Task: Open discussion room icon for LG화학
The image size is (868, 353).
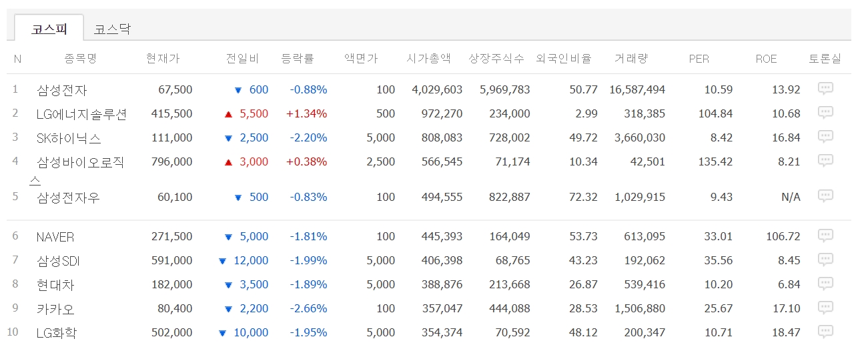Action: click(x=825, y=331)
